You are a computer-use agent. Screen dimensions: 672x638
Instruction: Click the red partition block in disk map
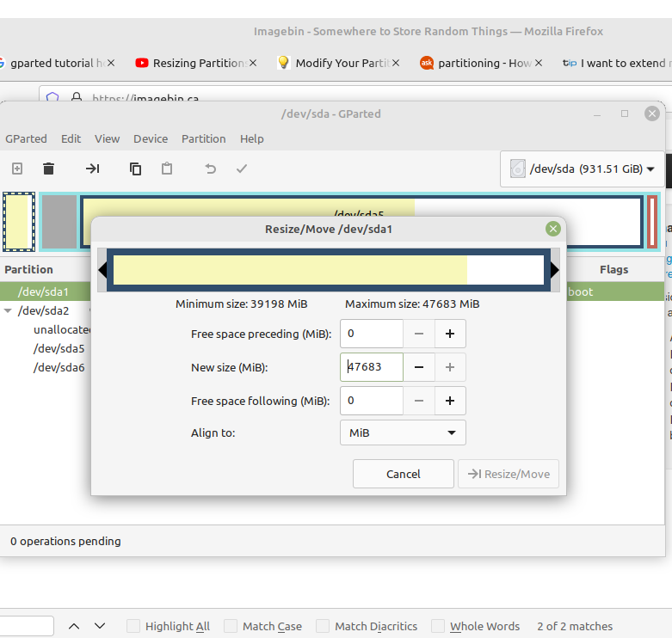click(x=652, y=221)
